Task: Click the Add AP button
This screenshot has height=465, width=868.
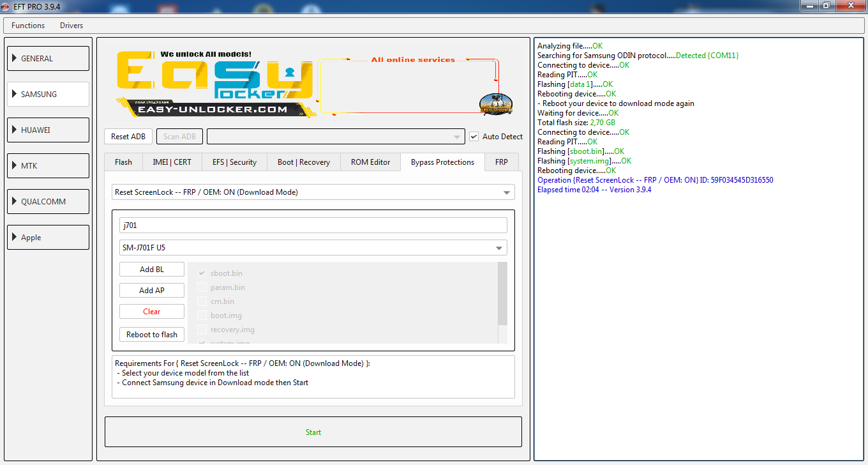Action: tap(152, 290)
